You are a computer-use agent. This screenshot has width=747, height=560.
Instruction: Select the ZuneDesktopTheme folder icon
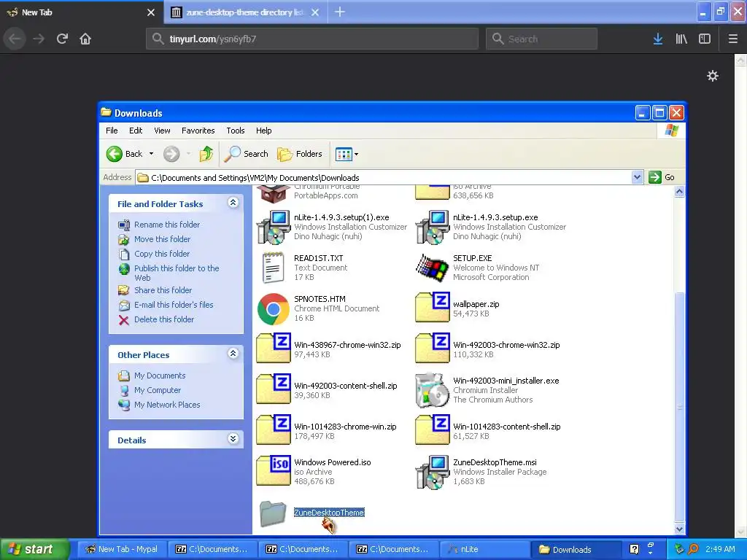[274, 513]
